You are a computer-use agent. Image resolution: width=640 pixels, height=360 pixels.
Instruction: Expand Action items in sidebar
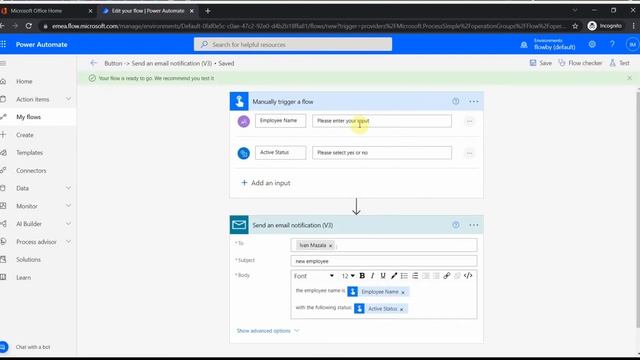(68, 99)
